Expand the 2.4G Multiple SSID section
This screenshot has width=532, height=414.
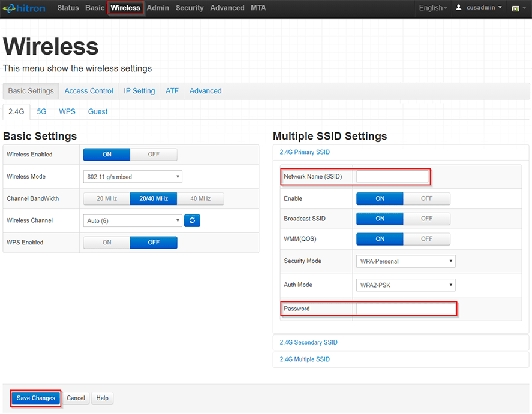click(305, 359)
